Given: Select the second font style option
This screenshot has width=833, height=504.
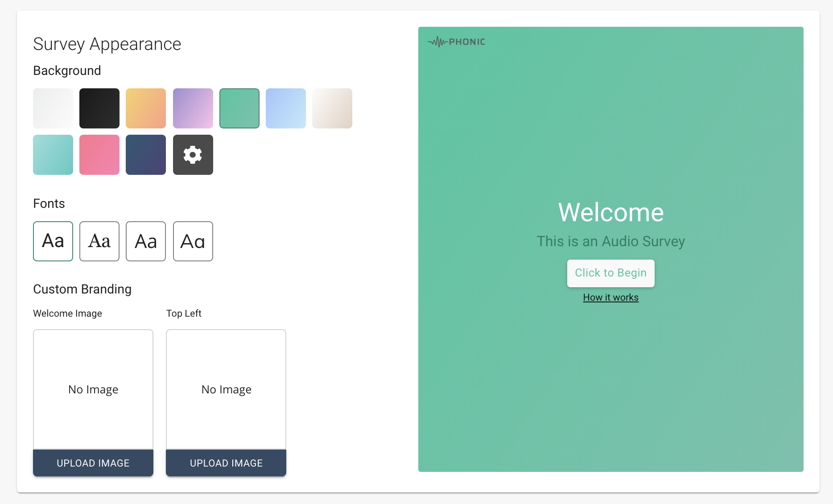Looking at the screenshot, I should coord(99,241).
